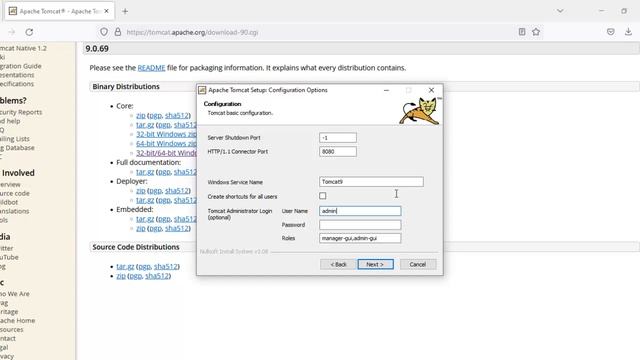
Task: Close the Apache Tomcat browser tab
Action: 107,11
